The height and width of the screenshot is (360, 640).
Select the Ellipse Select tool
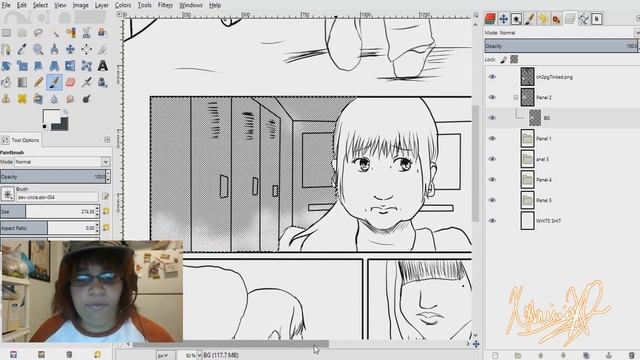(22, 33)
